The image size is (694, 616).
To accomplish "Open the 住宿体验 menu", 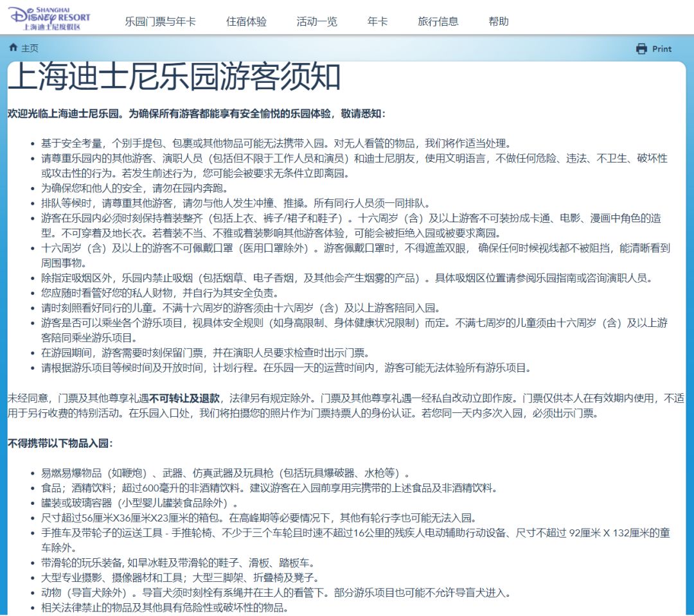I will [x=247, y=21].
